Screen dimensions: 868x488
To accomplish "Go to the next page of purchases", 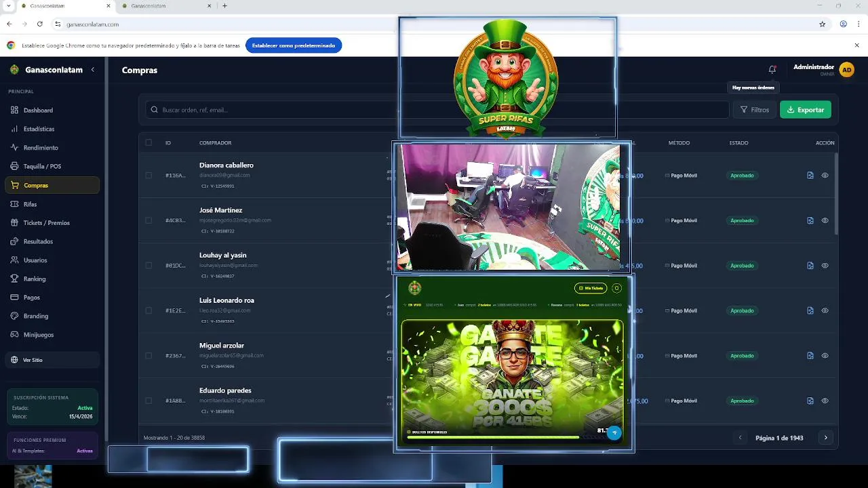I will tap(825, 438).
